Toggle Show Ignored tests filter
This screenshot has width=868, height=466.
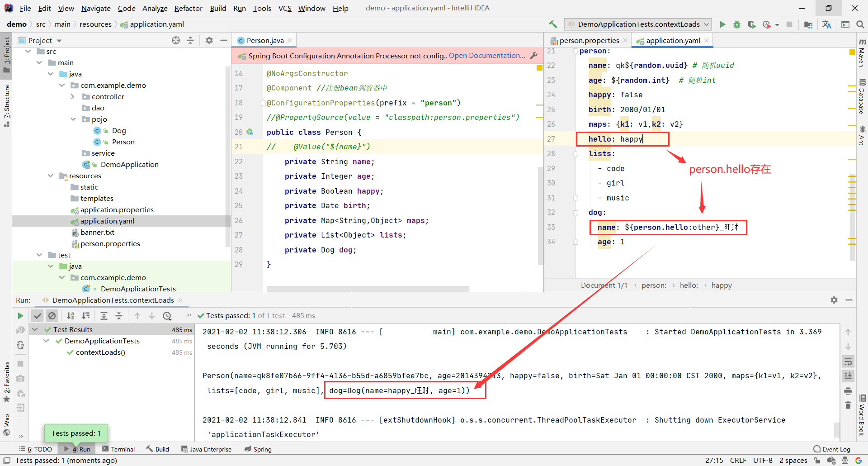pyautogui.click(x=52, y=315)
